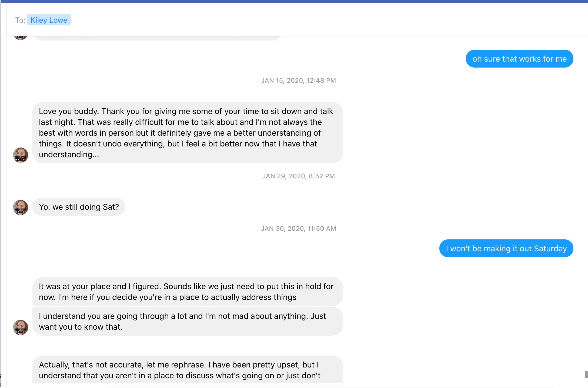Click the 'It was at your place' message
The width and height of the screenshot is (588, 388).
(x=188, y=292)
